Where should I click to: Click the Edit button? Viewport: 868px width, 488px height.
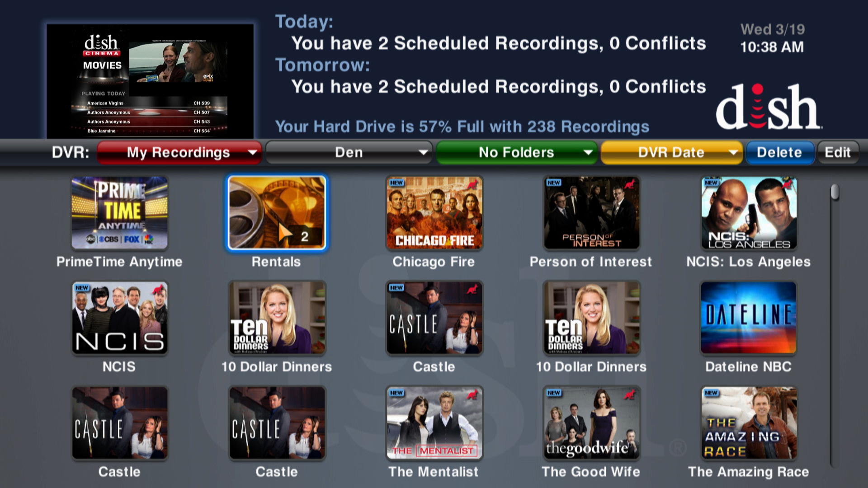838,152
